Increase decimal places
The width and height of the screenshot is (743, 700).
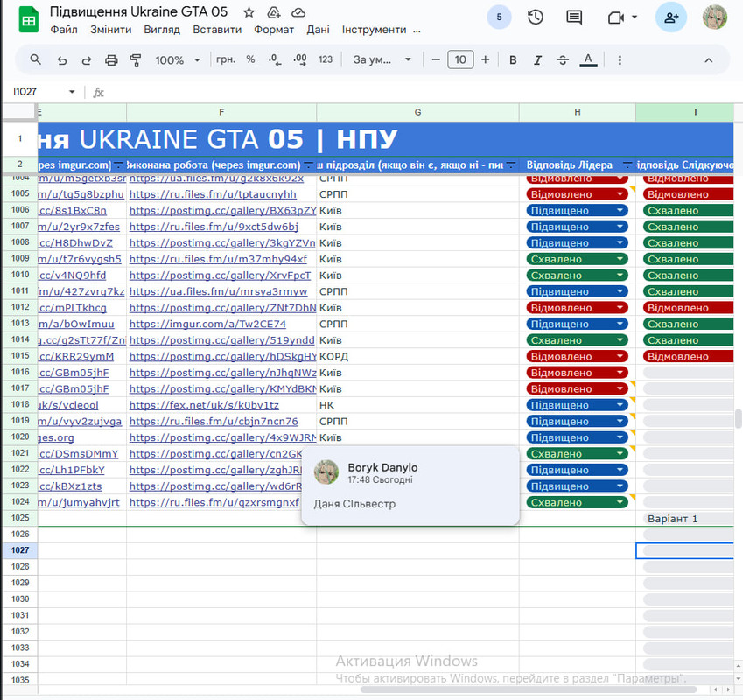(x=300, y=59)
